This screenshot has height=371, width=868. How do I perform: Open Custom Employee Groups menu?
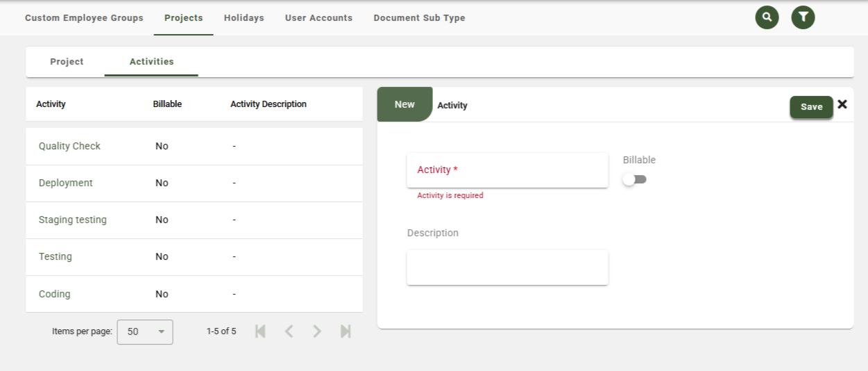(x=84, y=18)
